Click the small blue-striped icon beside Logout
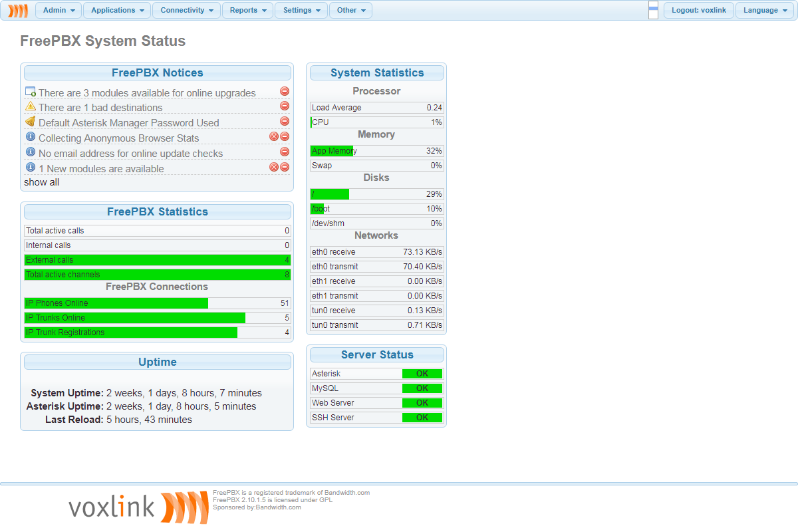This screenshot has height=532, width=798. click(653, 10)
